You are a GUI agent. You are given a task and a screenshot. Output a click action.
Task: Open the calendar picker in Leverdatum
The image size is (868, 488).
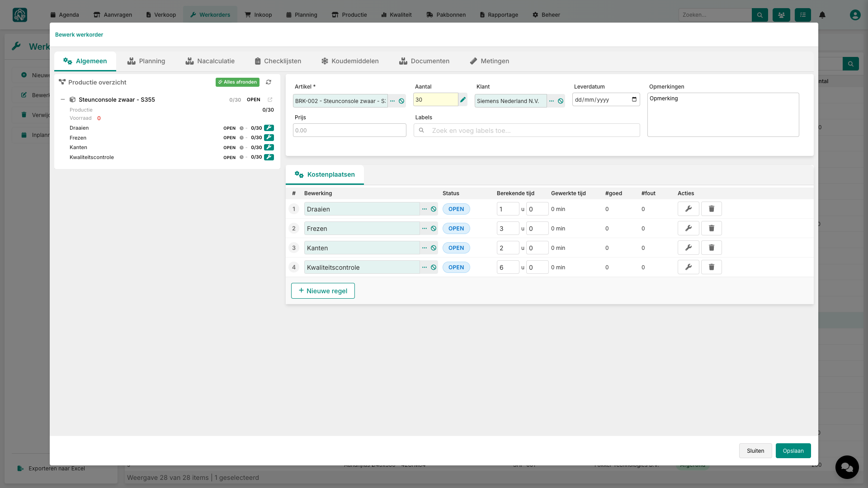click(x=634, y=100)
